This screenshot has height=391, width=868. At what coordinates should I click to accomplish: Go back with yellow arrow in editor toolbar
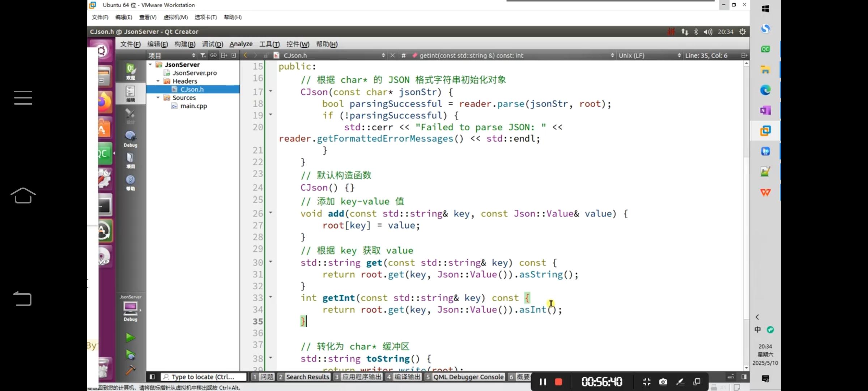pos(246,55)
